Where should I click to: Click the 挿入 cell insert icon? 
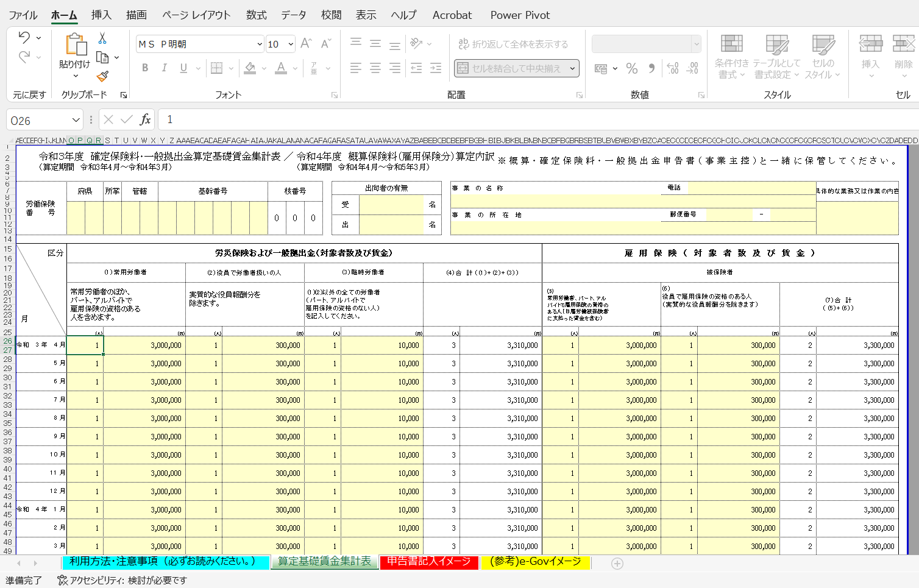(x=871, y=55)
